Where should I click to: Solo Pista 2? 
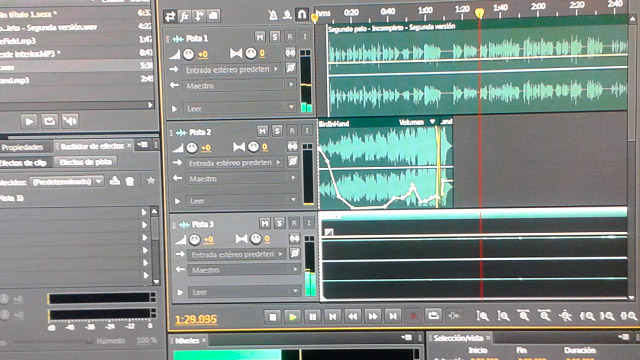pos(277,131)
